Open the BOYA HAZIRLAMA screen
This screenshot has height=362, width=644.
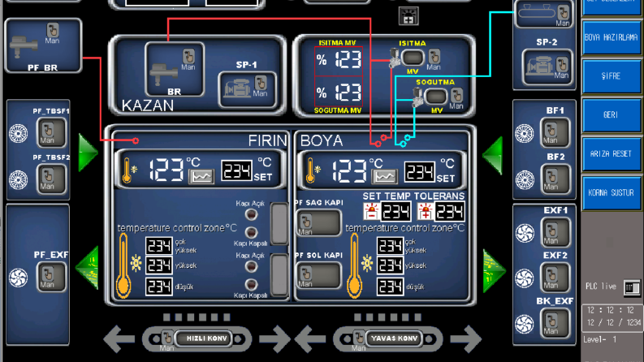click(611, 37)
